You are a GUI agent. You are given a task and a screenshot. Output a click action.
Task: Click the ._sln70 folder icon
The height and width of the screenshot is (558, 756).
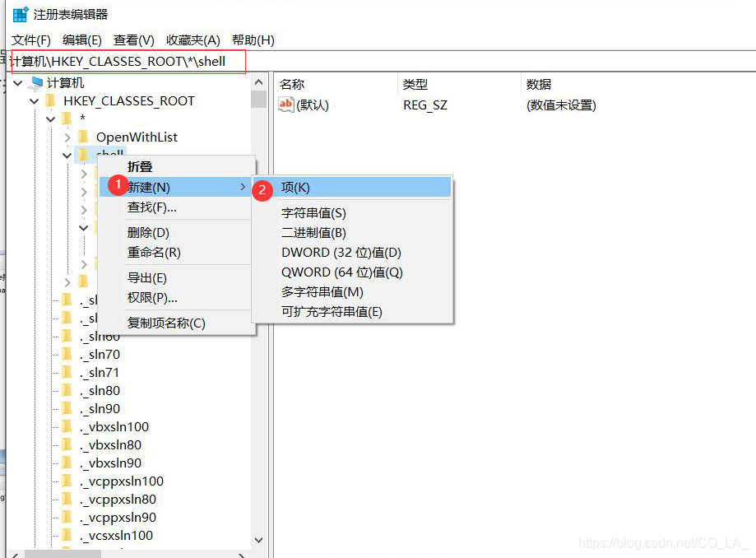(x=67, y=354)
